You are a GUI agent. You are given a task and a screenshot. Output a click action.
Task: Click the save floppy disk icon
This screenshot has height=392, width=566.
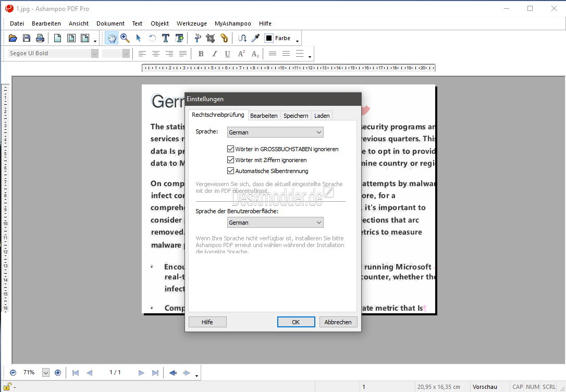[x=26, y=38]
